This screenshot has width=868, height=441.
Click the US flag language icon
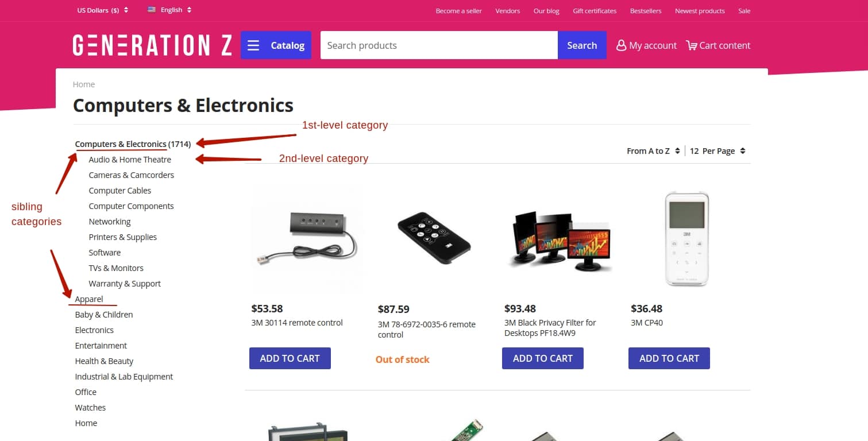(x=151, y=9)
